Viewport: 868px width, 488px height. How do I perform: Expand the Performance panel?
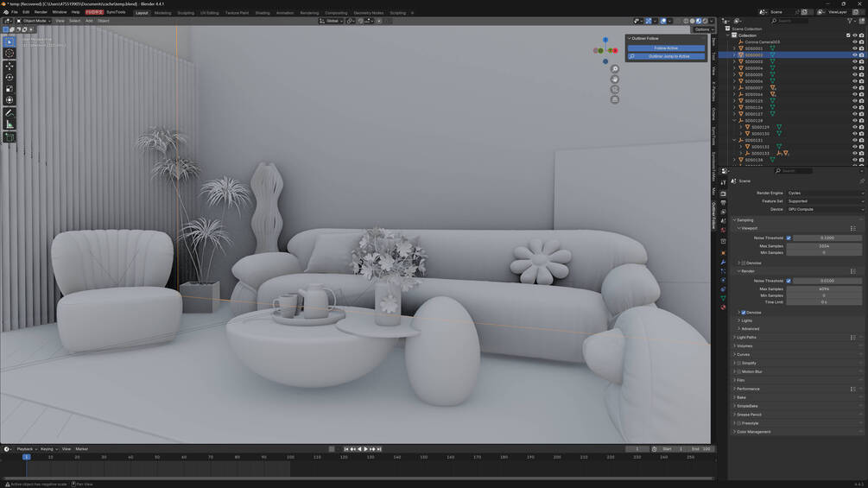[x=748, y=389]
